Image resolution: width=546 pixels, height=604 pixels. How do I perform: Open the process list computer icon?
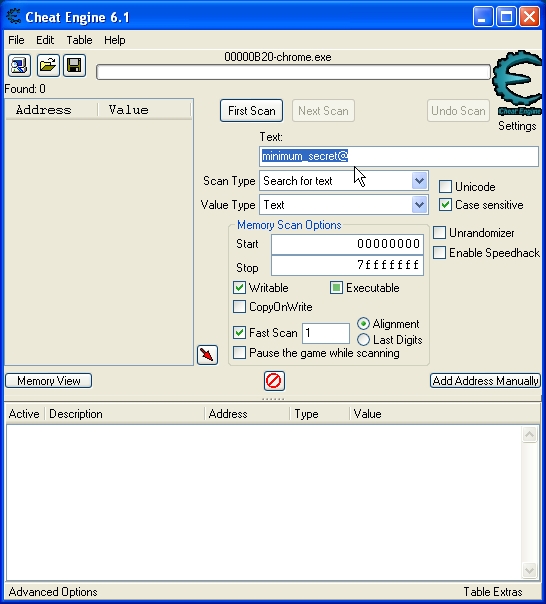coord(19,65)
